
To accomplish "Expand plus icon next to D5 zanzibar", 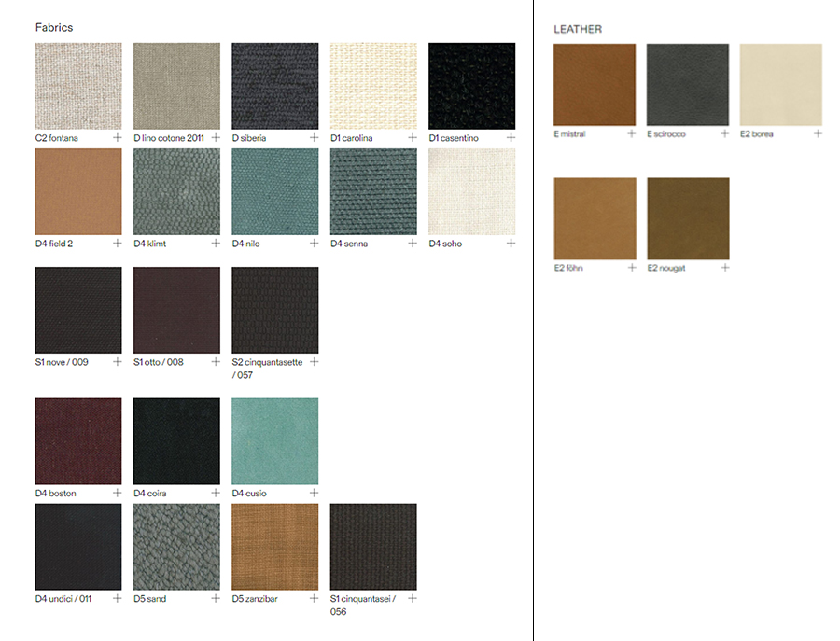I will click(314, 599).
